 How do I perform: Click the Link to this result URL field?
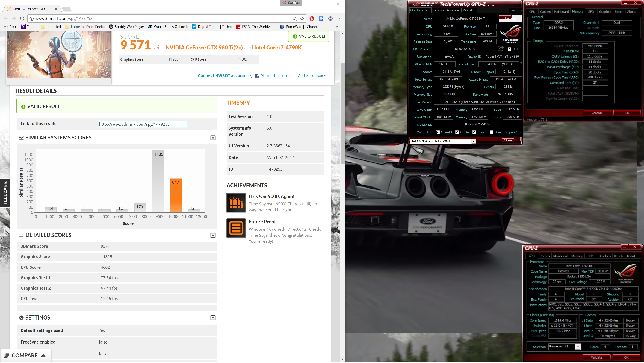[x=143, y=124]
